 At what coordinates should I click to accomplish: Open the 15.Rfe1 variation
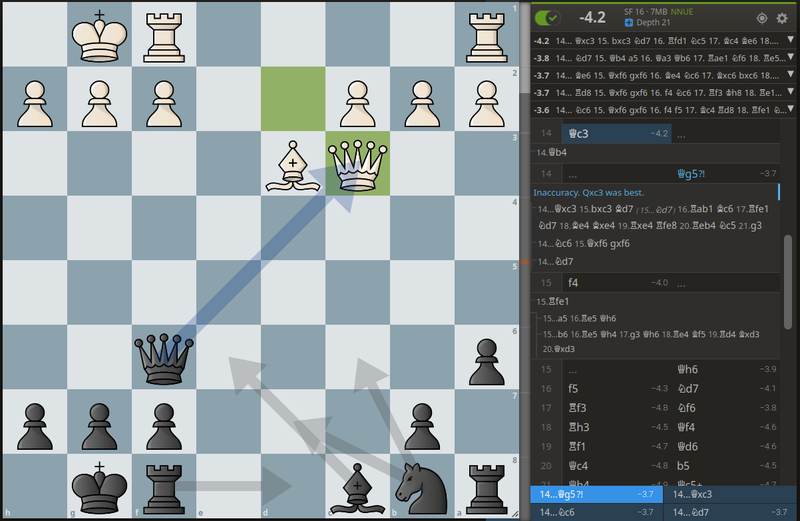pos(553,302)
